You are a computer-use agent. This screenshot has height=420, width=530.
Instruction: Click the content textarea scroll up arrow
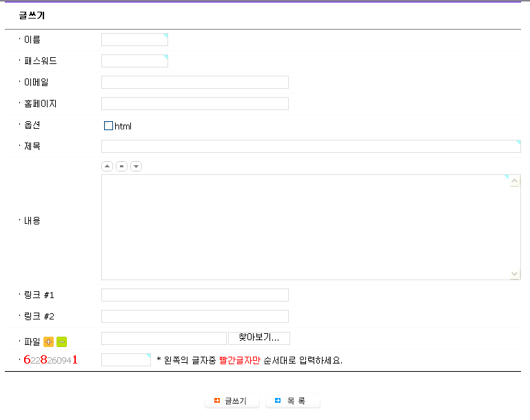tap(515, 181)
